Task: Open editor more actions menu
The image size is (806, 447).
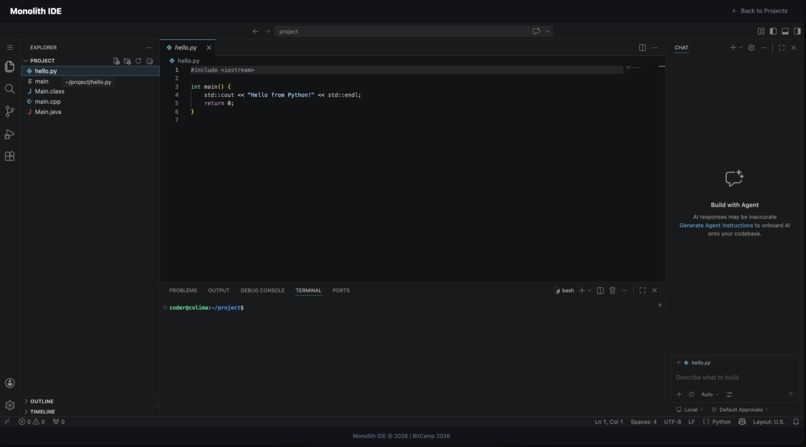Action: pyautogui.click(x=654, y=47)
